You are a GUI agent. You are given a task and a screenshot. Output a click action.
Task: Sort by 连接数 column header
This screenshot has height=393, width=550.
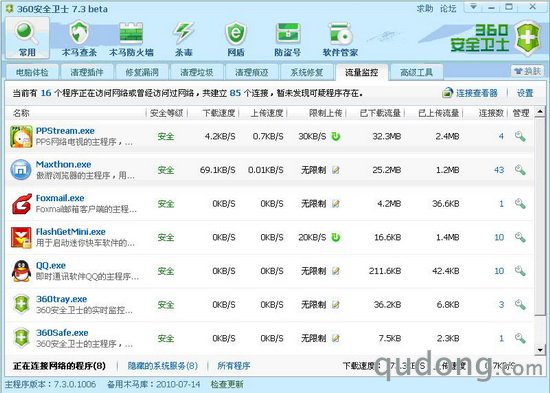pyautogui.click(x=491, y=113)
